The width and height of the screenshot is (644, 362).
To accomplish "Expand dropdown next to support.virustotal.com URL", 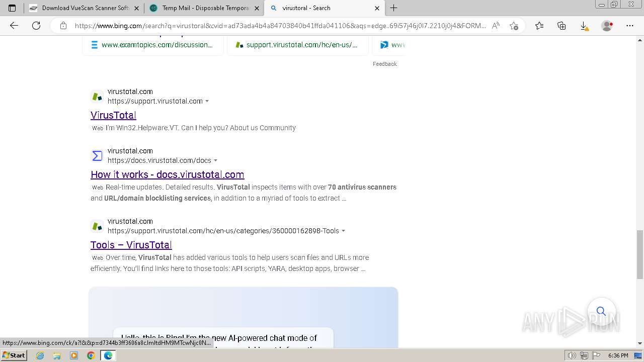I will 207,101.
